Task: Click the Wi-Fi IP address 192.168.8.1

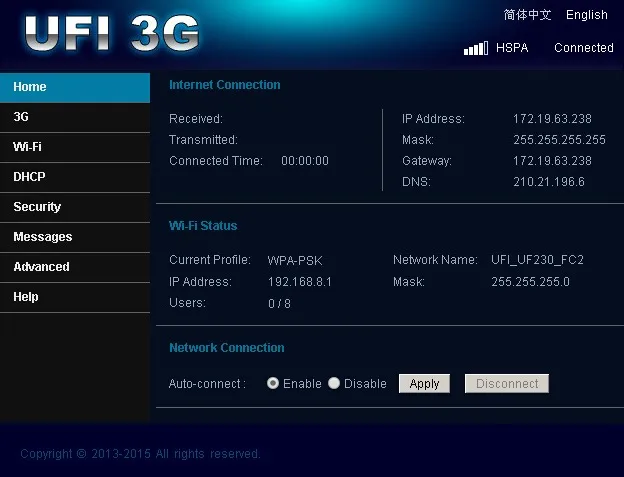Action: [300, 282]
